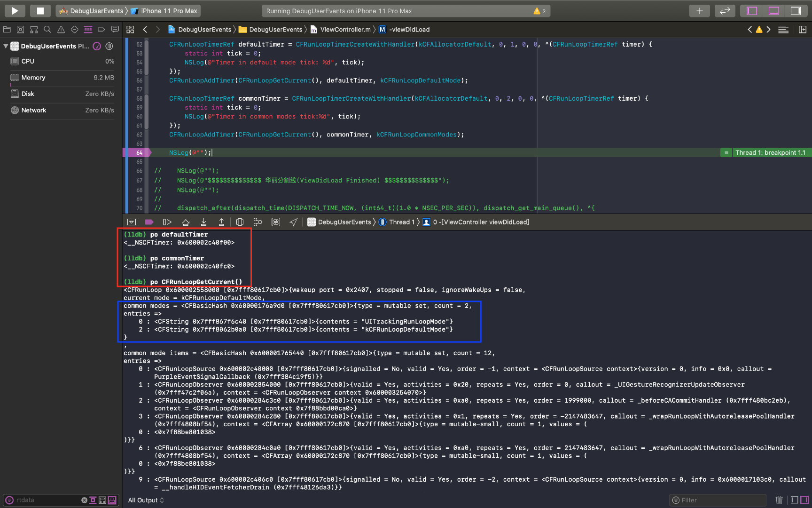
Task: Open the All Output console selector
Action: coord(146,500)
